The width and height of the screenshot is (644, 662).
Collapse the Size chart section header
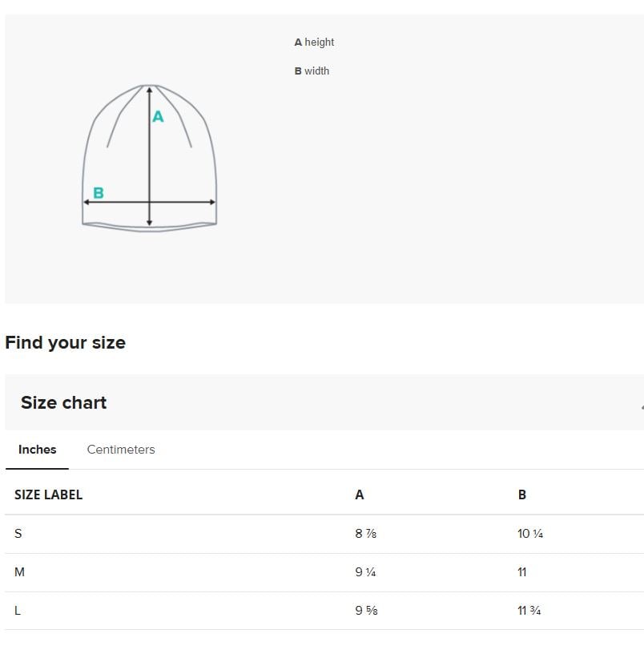(x=324, y=402)
